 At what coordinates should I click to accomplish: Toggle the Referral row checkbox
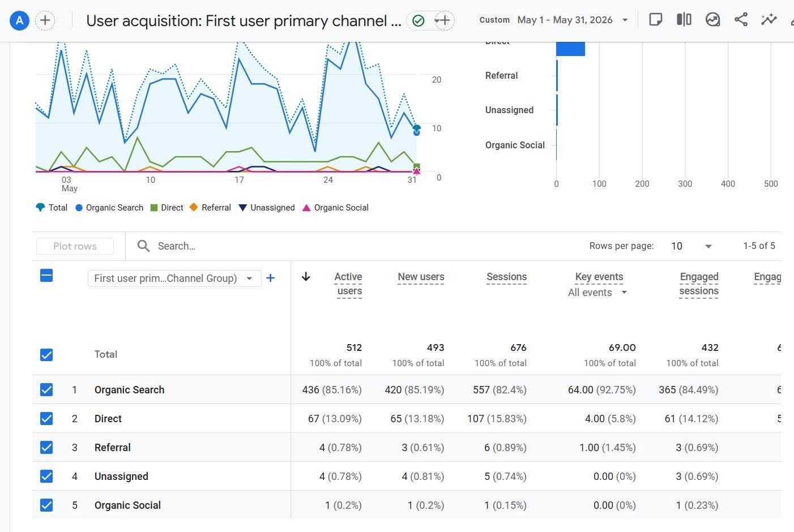(46, 448)
